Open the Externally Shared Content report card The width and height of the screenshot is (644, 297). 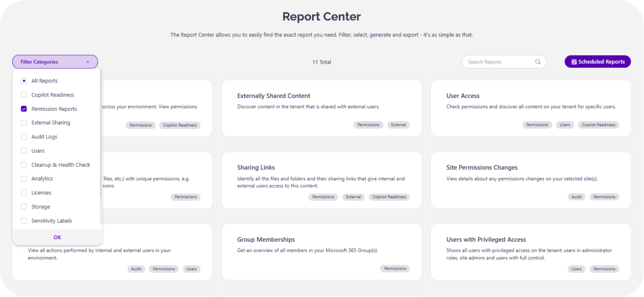point(322,108)
